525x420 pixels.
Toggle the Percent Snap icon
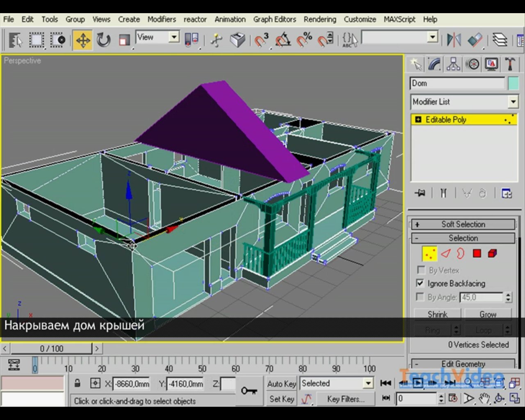coord(304,40)
